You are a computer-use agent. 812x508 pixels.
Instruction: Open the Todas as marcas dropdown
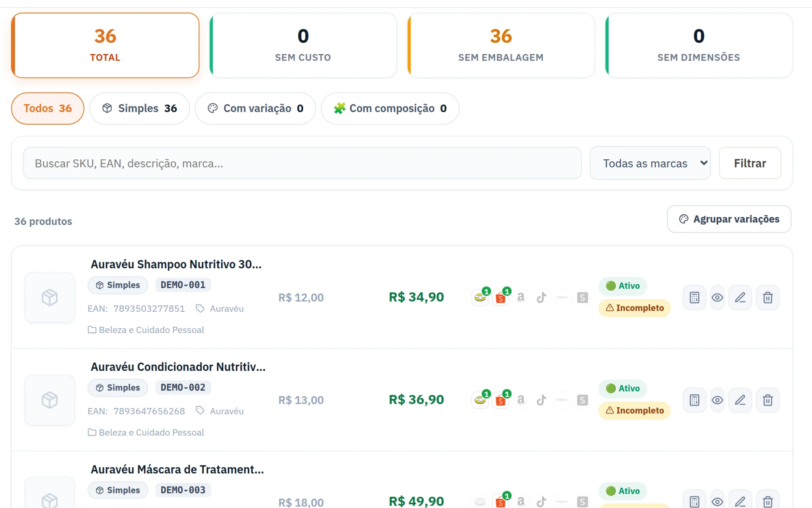(650, 163)
